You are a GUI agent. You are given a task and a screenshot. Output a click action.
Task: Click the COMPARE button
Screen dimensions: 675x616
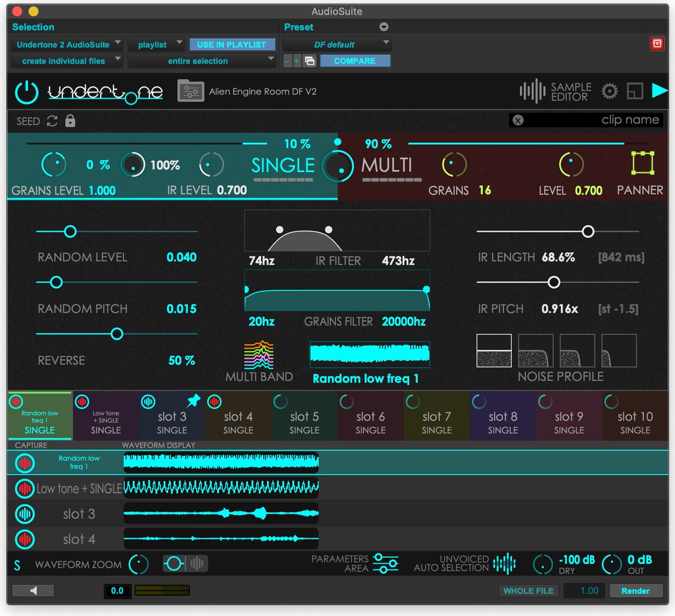(354, 61)
